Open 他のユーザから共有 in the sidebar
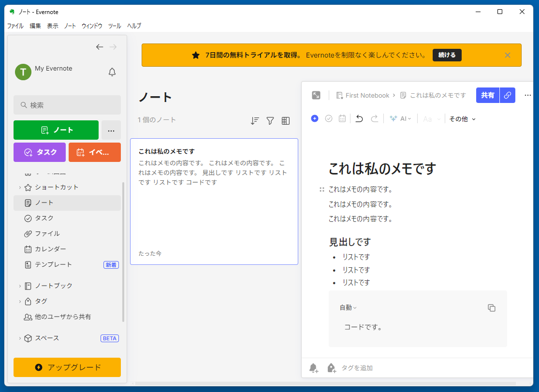The height and width of the screenshot is (392, 539). [67, 317]
